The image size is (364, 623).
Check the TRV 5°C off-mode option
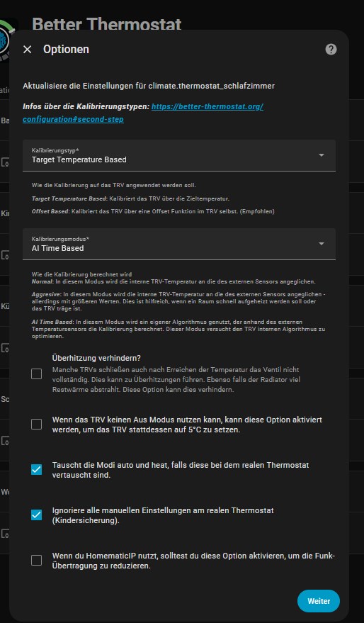click(x=37, y=425)
